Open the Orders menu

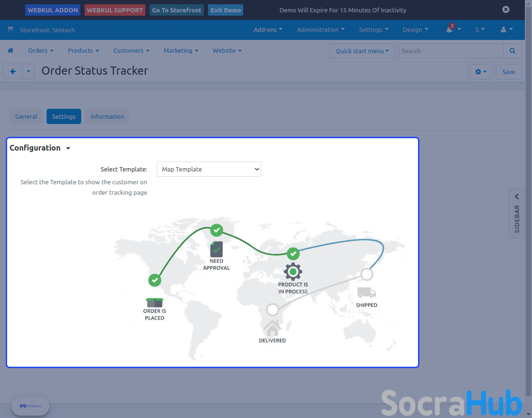41,50
